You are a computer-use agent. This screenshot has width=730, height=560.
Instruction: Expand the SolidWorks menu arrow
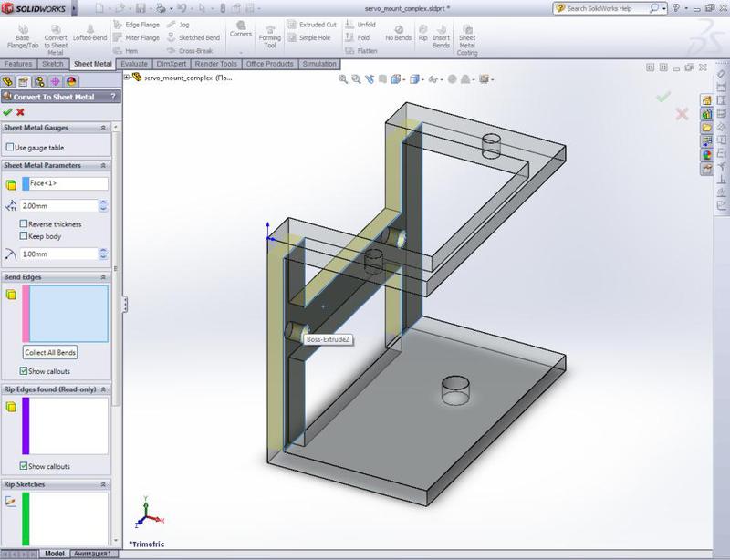point(74,8)
